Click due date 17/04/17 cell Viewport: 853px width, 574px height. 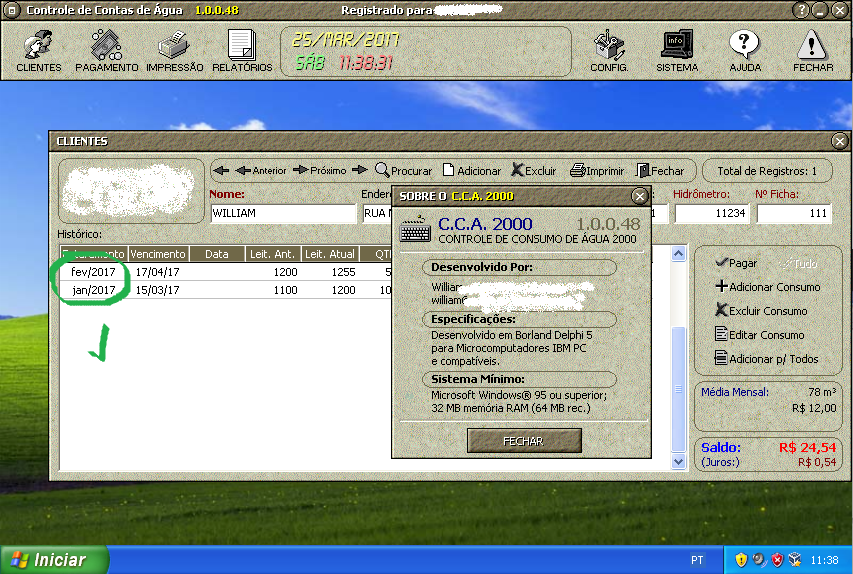[157, 271]
